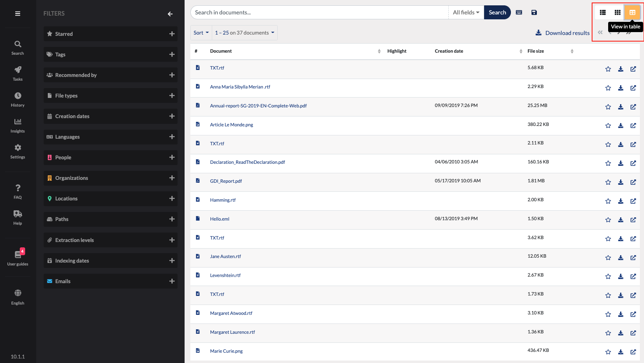Sort by Document column header
The width and height of the screenshot is (644, 363).
click(x=295, y=51)
